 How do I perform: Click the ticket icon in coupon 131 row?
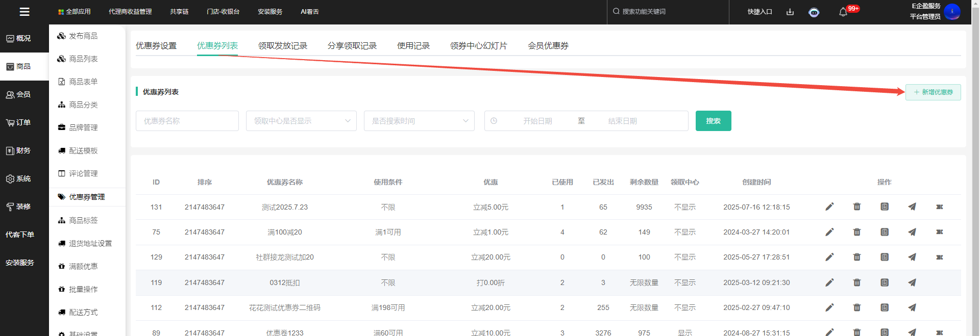pos(939,206)
